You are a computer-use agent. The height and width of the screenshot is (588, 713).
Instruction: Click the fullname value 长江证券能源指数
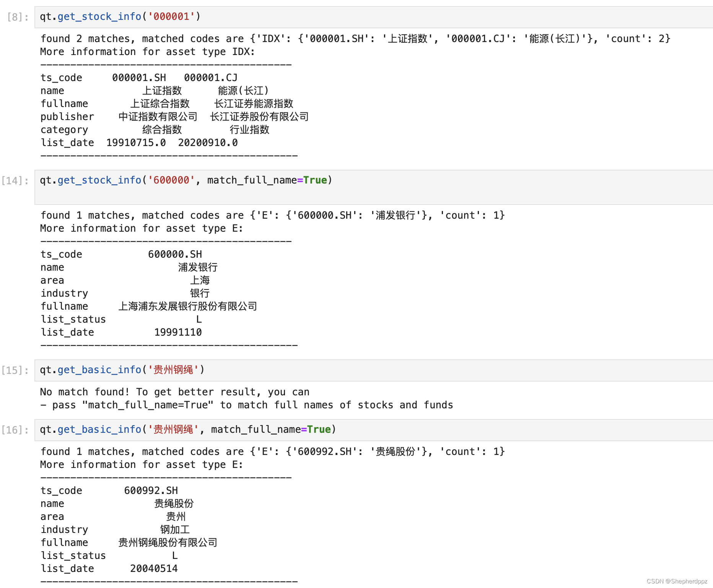tap(254, 104)
